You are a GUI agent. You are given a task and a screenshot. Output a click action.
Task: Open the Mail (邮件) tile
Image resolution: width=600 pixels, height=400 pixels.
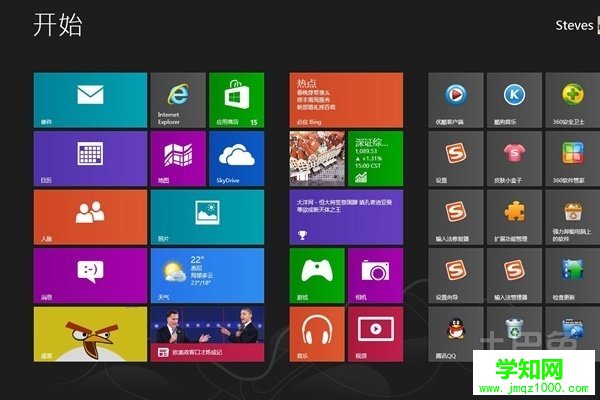point(90,100)
